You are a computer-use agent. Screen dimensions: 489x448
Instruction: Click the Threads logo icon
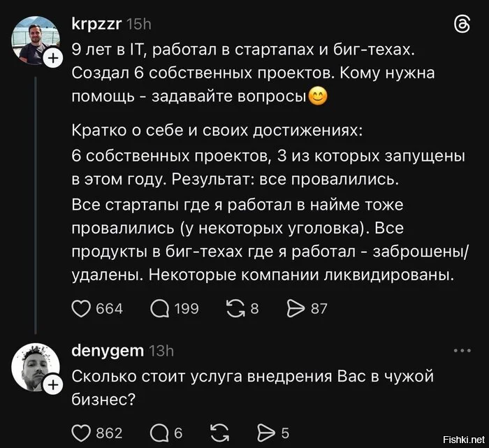462,25
